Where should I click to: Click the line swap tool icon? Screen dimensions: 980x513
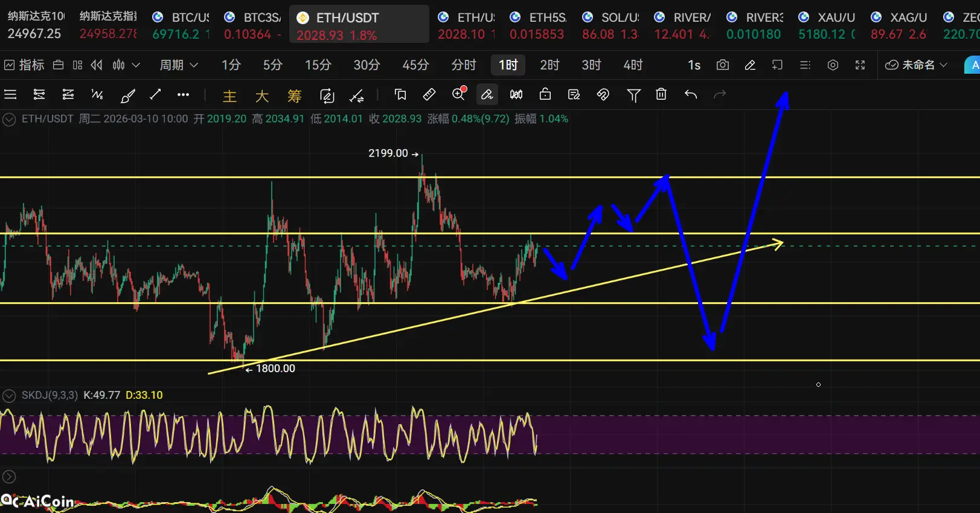357,95
